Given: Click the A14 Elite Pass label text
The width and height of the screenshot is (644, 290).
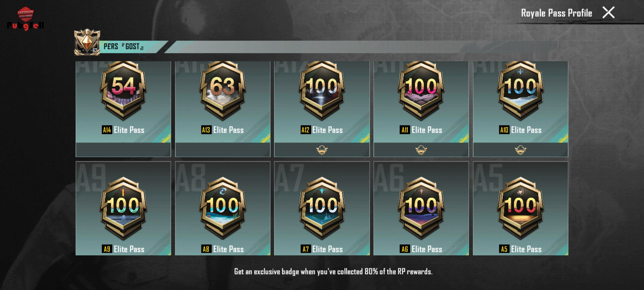Looking at the screenshot, I should point(123,130).
